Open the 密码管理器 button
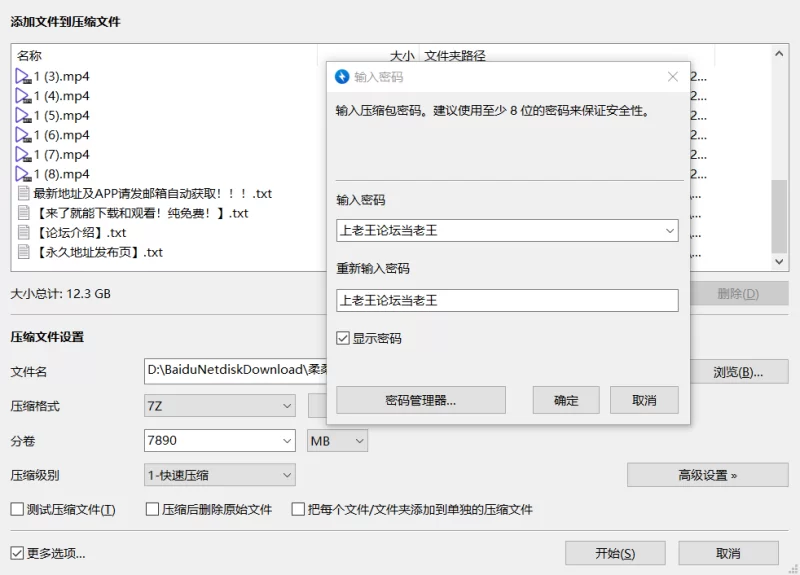The image size is (800, 575). click(421, 400)
